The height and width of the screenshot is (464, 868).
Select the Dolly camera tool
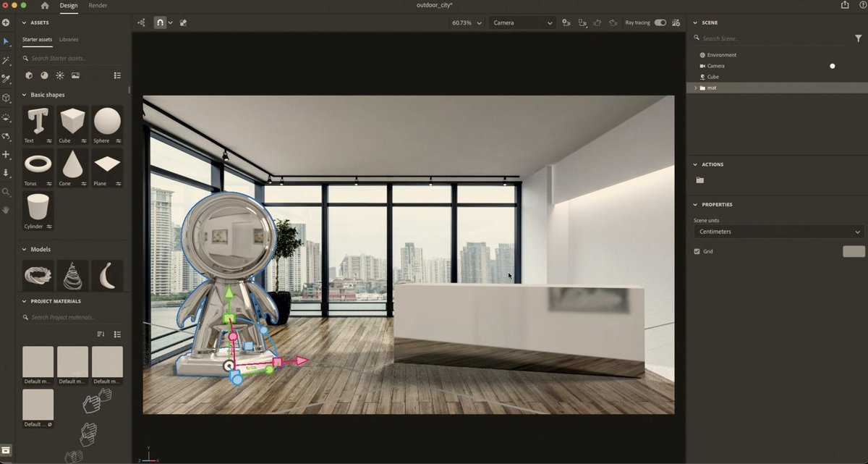pyautogui.click(x=6, y=173)
